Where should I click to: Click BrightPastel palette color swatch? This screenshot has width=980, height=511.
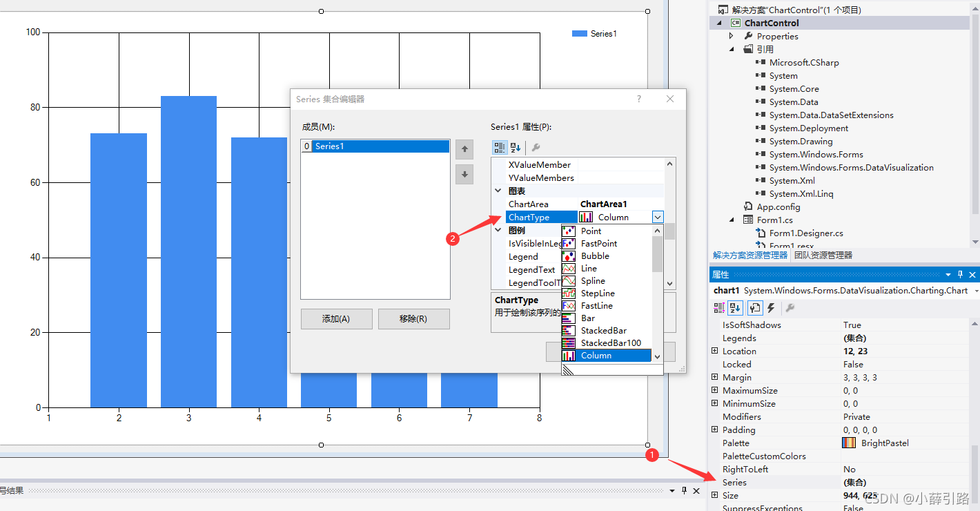850,443
